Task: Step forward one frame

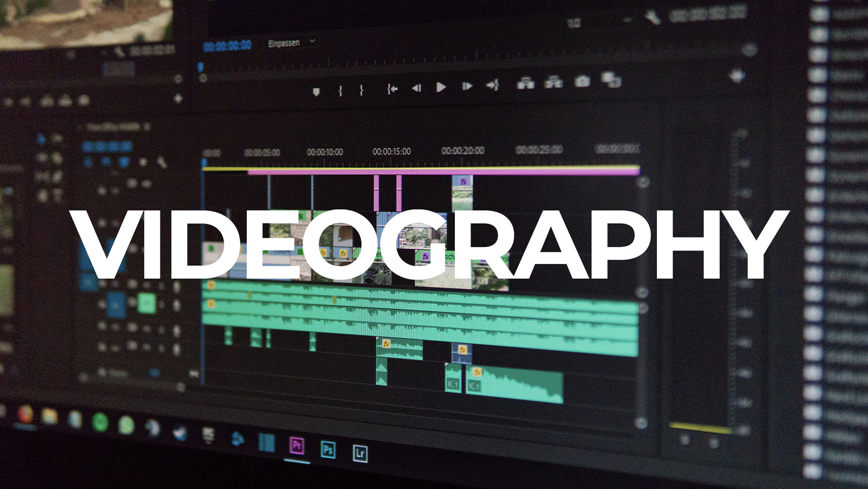Action: click(467, 86)
